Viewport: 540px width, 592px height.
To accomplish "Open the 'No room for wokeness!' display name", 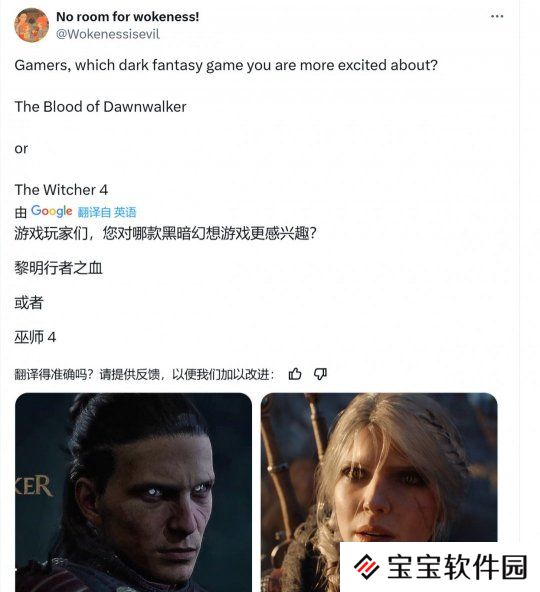I will [127, 17].
